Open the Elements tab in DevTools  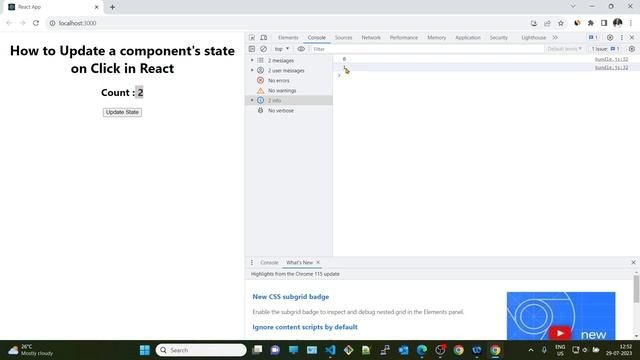[x=288, y=38]
